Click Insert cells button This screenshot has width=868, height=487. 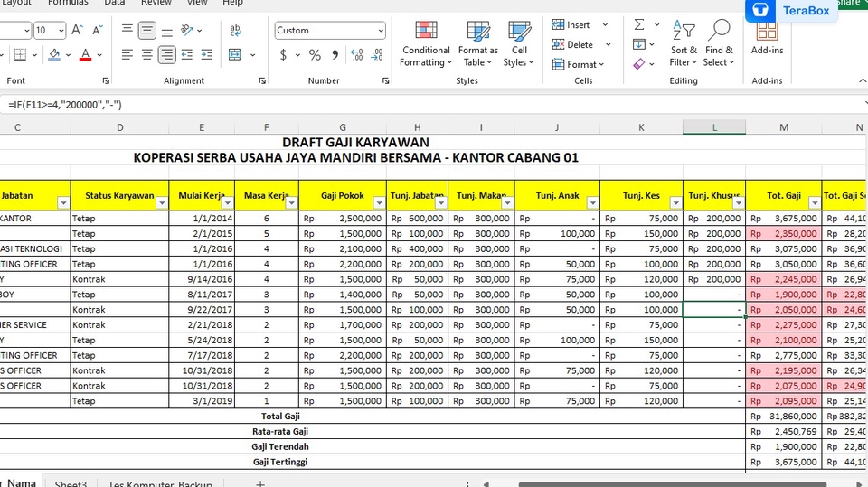571,25
